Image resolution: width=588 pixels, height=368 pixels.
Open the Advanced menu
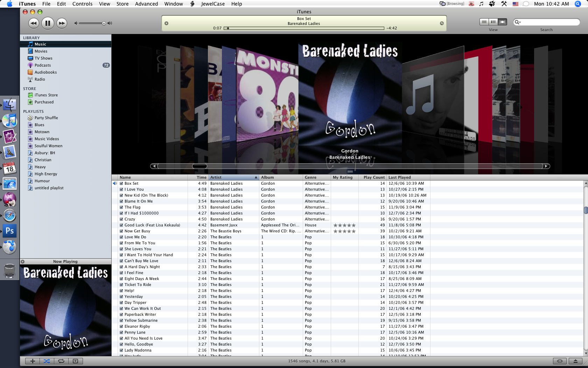tap(146, 4)
